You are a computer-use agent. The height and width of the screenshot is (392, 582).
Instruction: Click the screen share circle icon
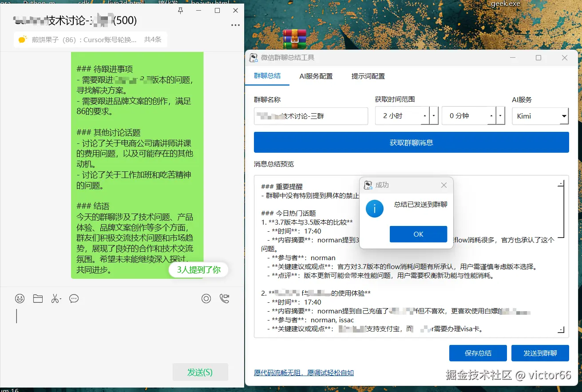pos(206,299)
